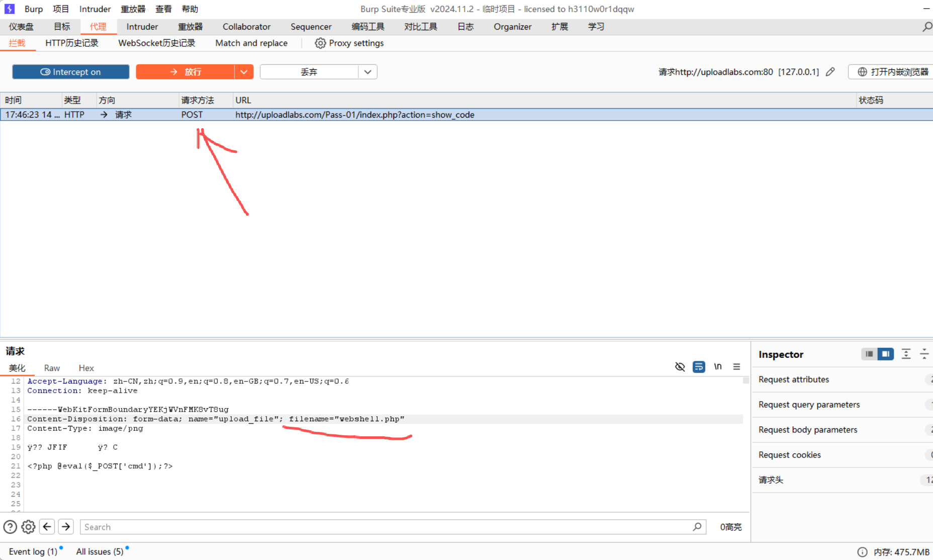
Task: Open the 帮助 menu
Action: [190, 9]
